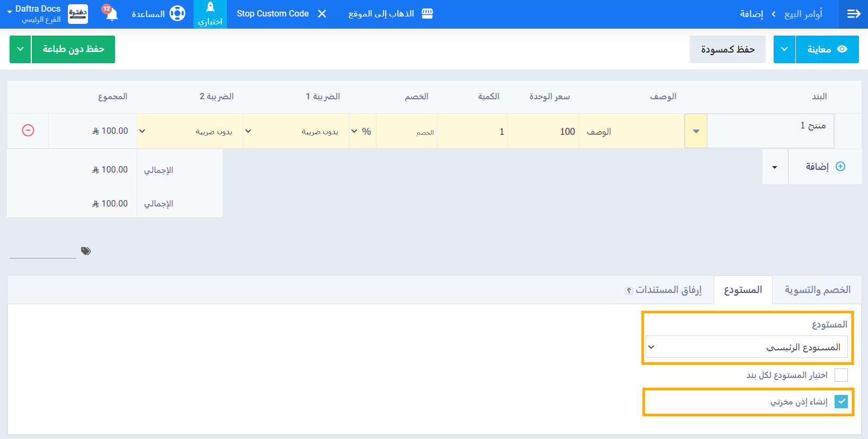
Task: Open the main warehouse dropdown
Action: (x=746, y=347)
